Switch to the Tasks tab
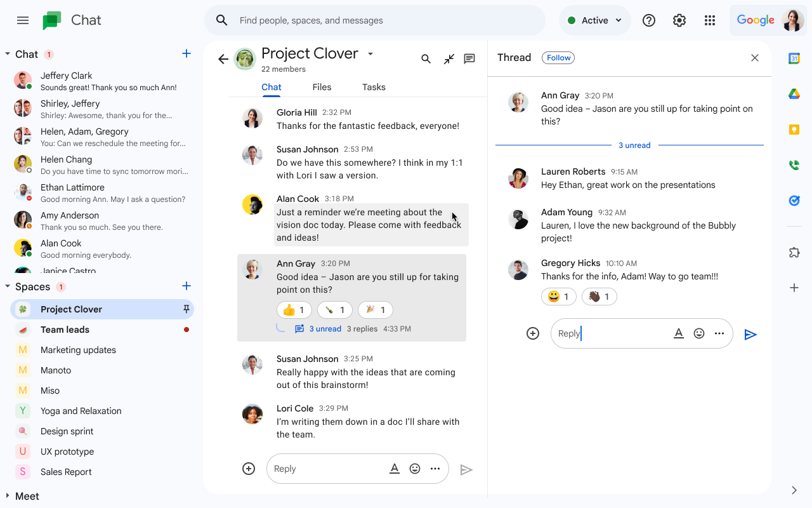This screenshot has height=508, width=812. [x=374, y=87]
